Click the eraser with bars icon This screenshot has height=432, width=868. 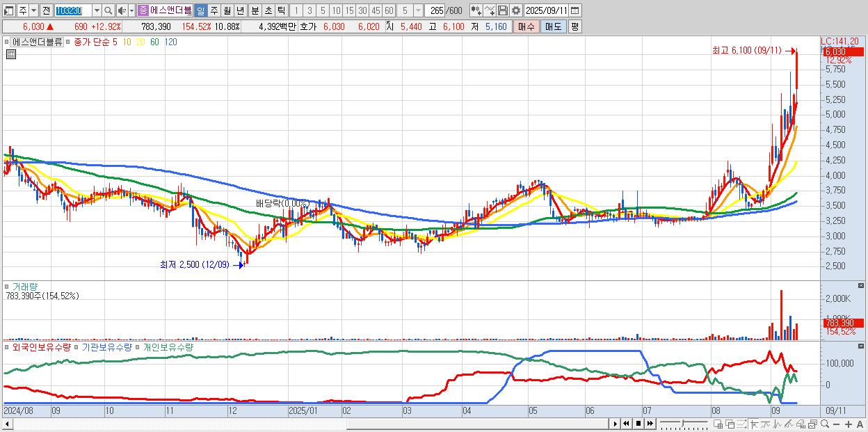[801, 424]
